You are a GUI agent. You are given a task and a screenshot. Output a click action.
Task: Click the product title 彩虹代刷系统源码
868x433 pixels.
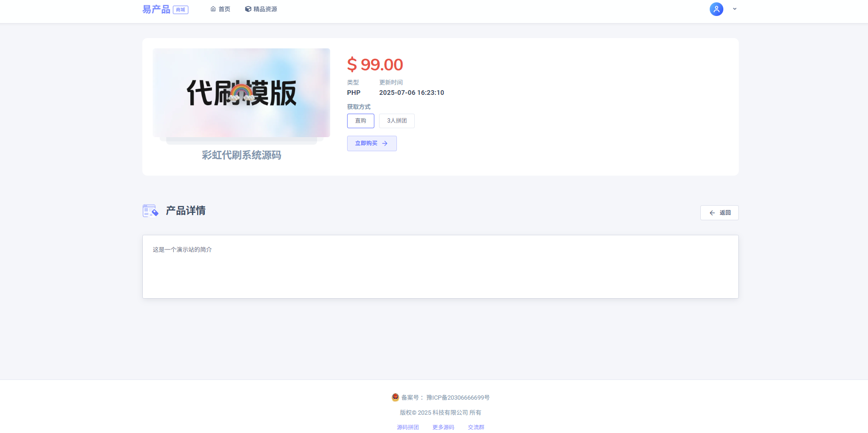241,155
